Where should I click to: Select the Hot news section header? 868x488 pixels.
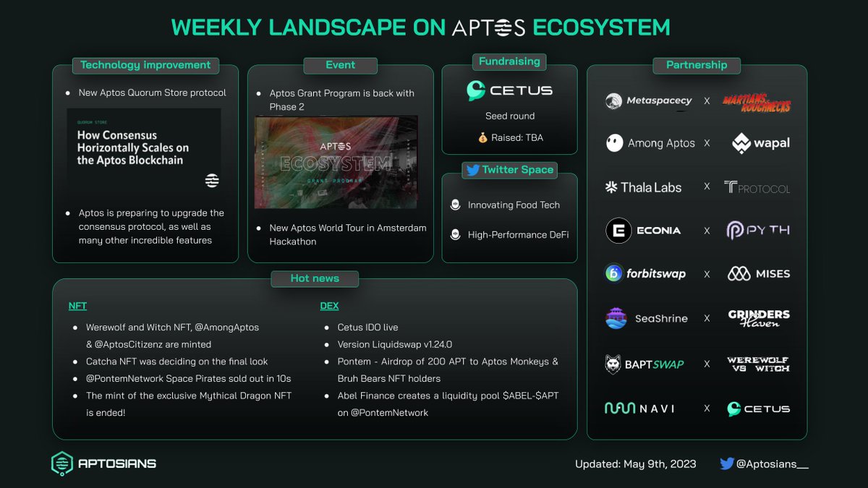(x=315, y=278)
